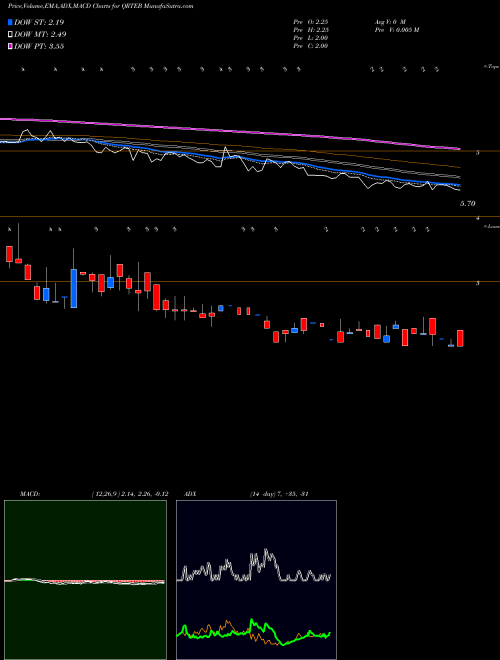Click the white DOW MT legend swatch

[x=10, y=35]
